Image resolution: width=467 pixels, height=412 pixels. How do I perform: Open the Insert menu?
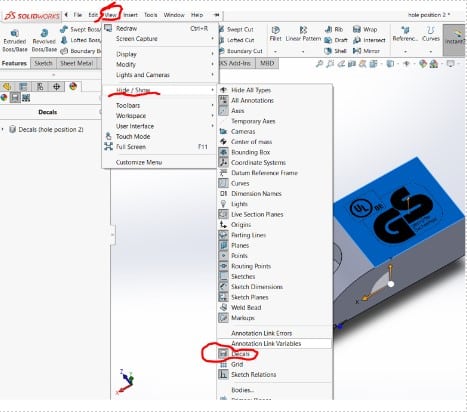130,15
